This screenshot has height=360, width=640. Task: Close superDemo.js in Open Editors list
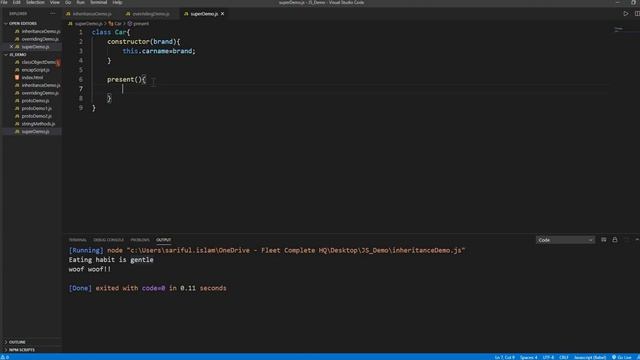[11, 47]
